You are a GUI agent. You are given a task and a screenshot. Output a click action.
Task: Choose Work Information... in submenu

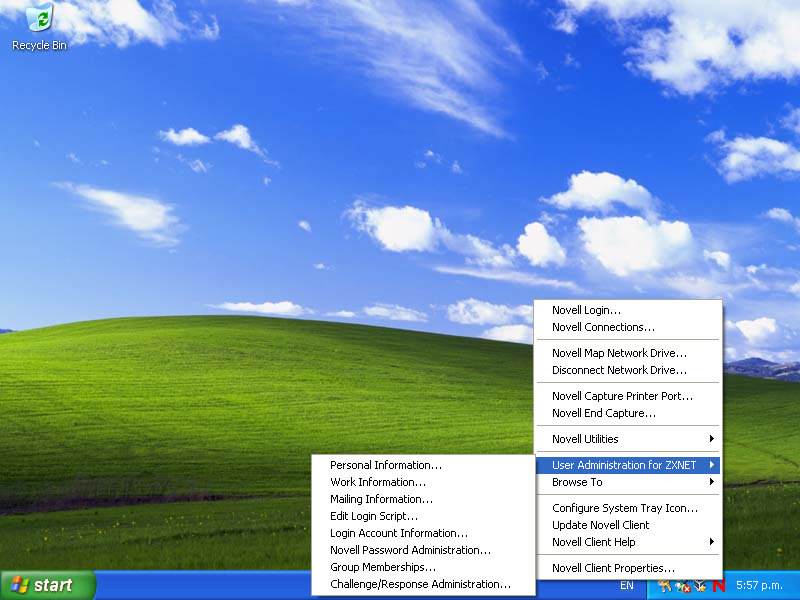(423, 482)
